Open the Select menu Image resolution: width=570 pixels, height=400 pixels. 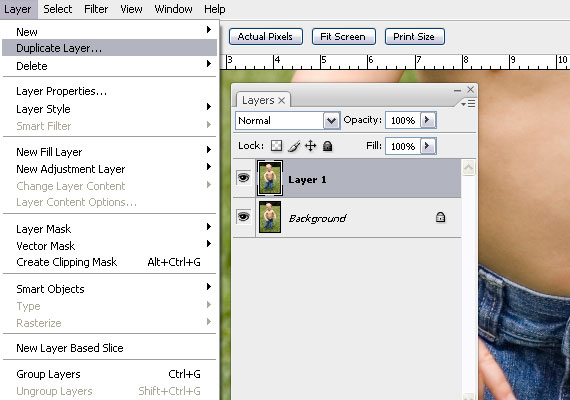click(57, 9)
